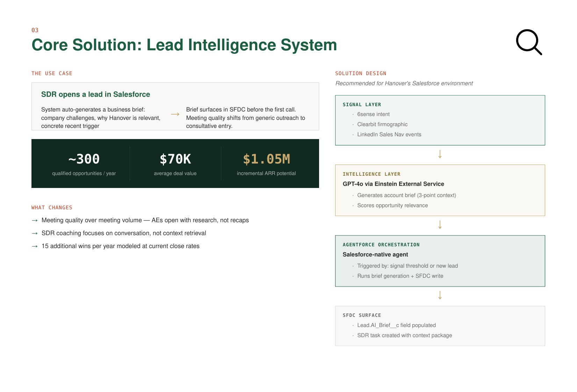Click the down arrow below Signal Layer box
This screenshot has width=577, height=392.
[440, 154]
